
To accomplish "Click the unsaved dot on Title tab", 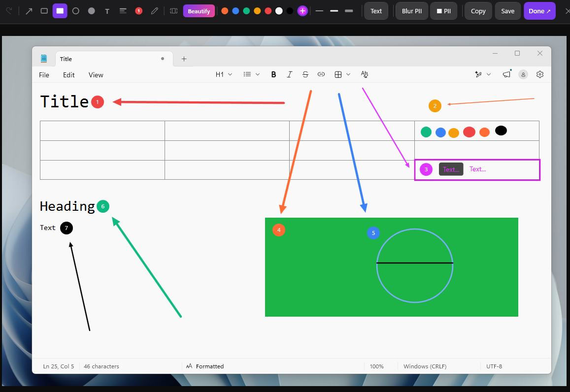I will pyautogui.click(x=163, y=59).
